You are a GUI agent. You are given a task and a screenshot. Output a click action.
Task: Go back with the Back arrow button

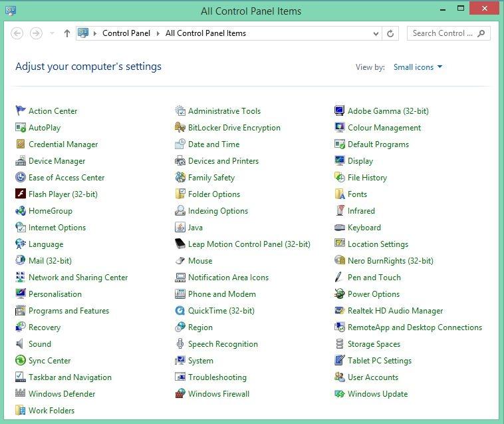pyautogui.click(x=17, y=33)
